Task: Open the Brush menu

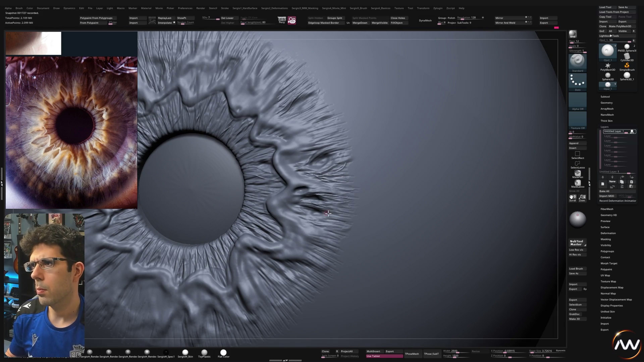Action: [19, 8]
